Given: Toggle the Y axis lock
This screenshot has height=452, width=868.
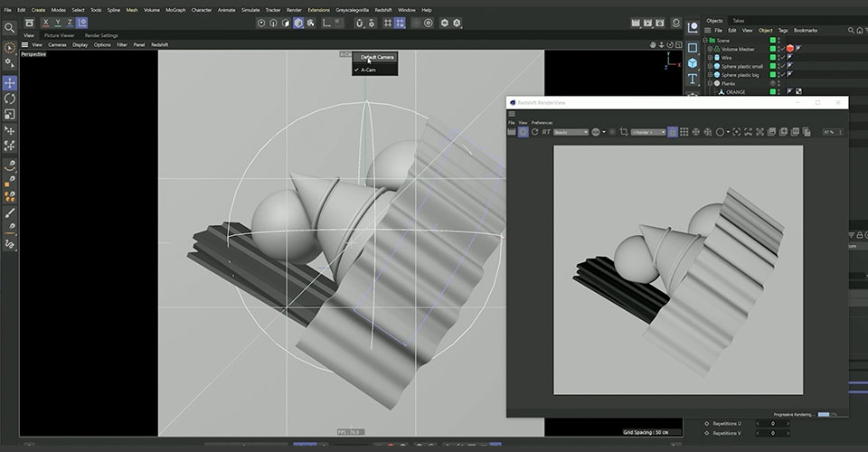Looking at the screenshot, I should [58, 23].
